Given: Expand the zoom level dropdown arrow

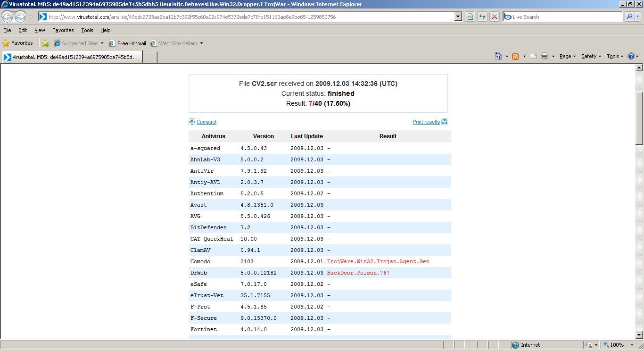Looking at the screenshot, I should pyautogui.click(x=632, y=345).
